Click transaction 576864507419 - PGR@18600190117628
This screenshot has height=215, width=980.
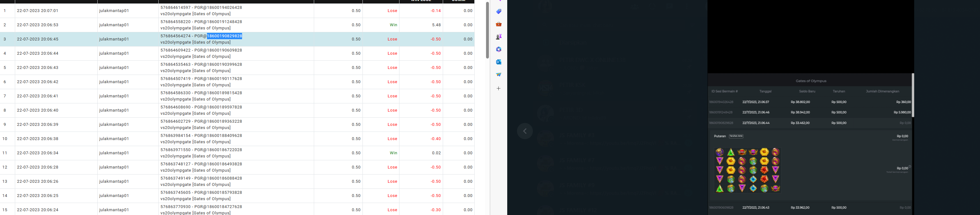[x=201, y=79]
